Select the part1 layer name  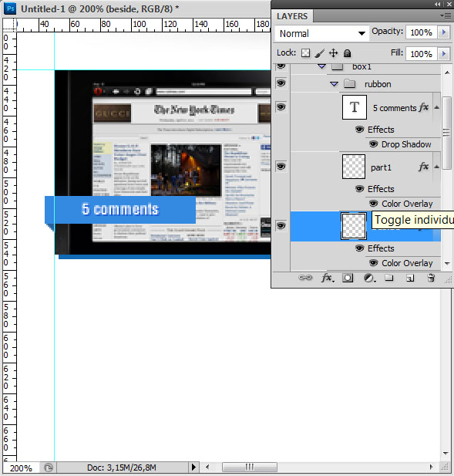[x=381, y=167]
